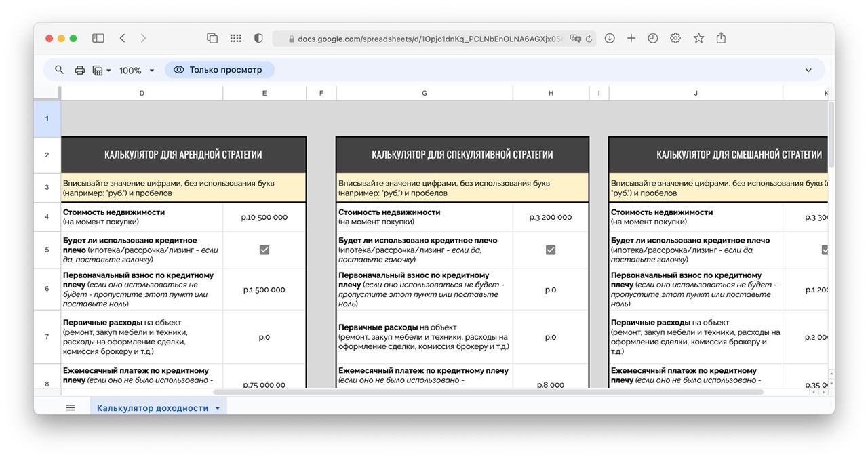This screenshot has height=459, width=868.
Task: Select the cell with "р.75 000,00"
Action: [264, 376]
